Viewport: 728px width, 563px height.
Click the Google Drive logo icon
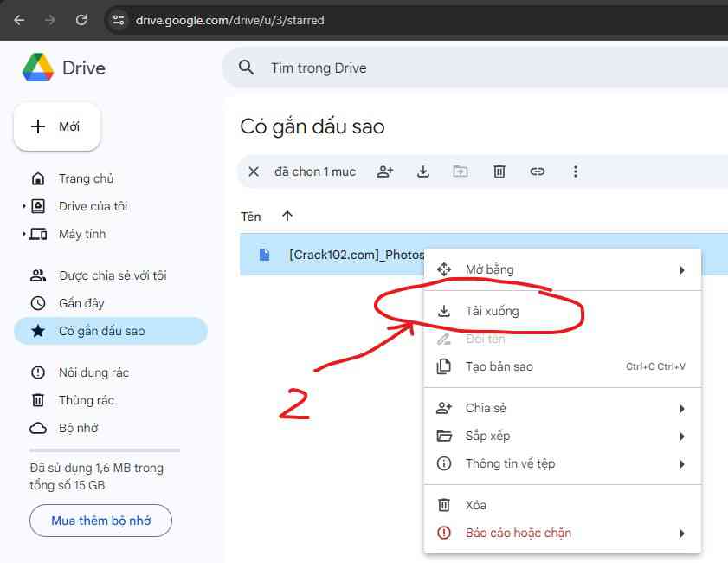click(37, 66)
